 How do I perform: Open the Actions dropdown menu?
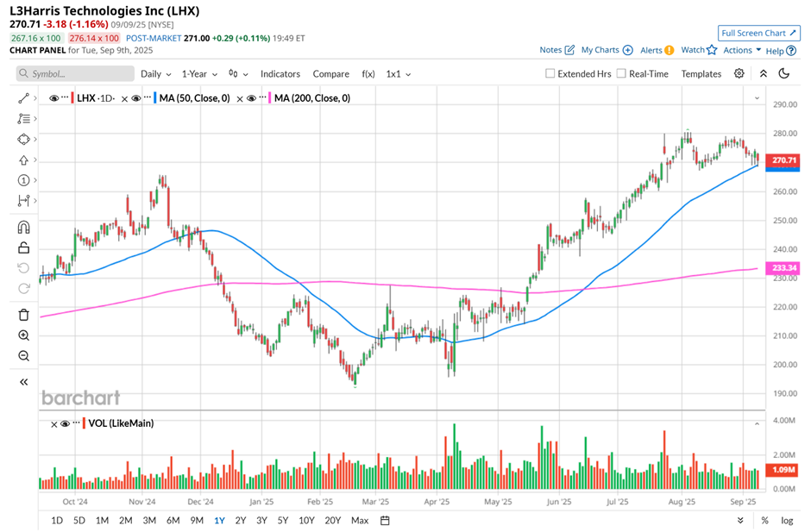coord(742,50)
